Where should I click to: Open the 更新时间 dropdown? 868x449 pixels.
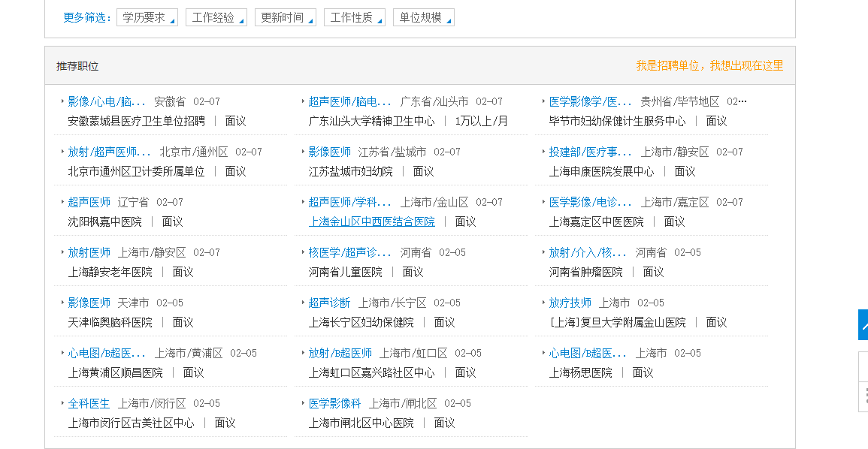[x=285, y=17]
